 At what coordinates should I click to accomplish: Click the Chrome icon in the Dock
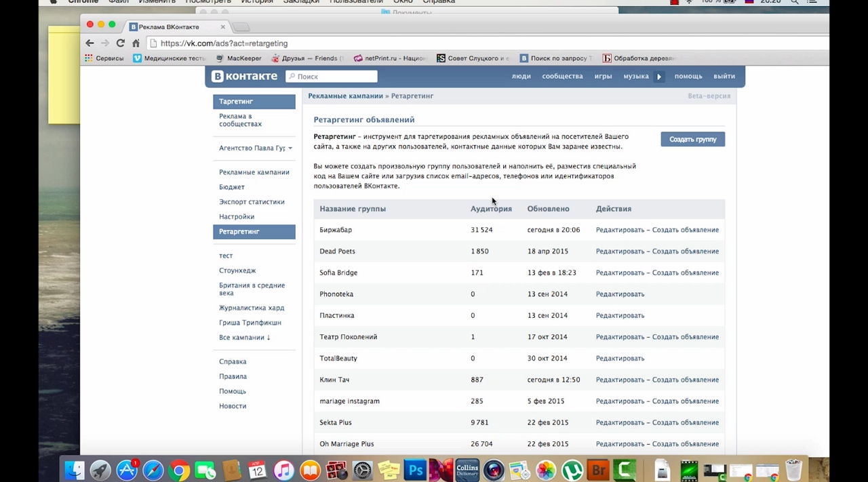179,470
